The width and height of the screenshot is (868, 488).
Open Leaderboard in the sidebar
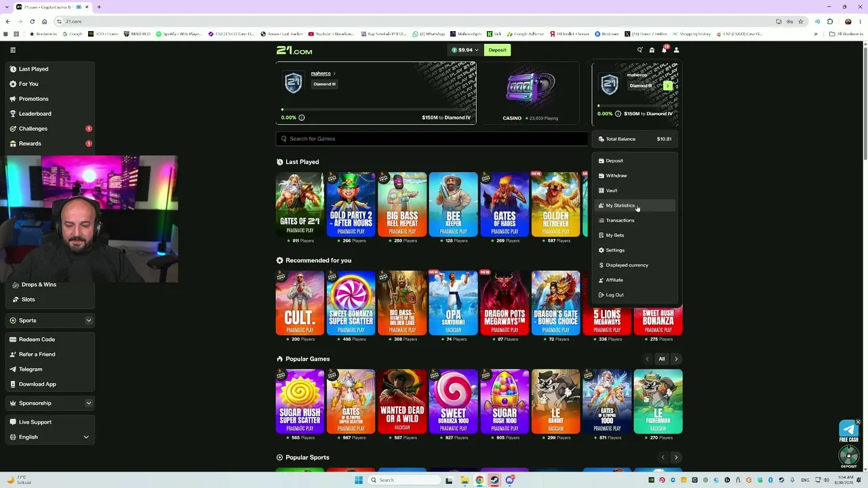51,114
